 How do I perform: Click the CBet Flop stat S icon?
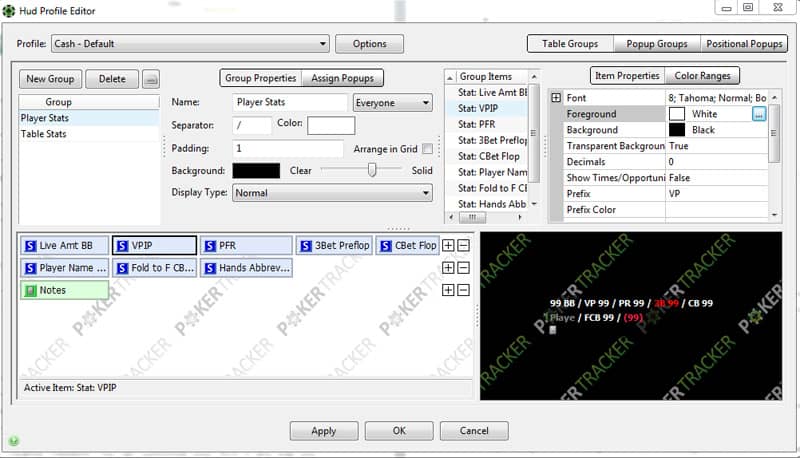(386, 246)
